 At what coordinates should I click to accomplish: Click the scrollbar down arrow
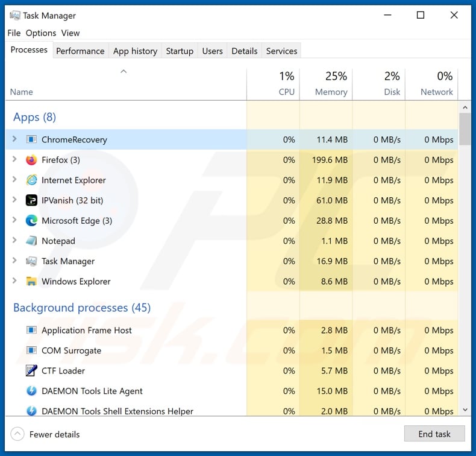click(465, 410)
